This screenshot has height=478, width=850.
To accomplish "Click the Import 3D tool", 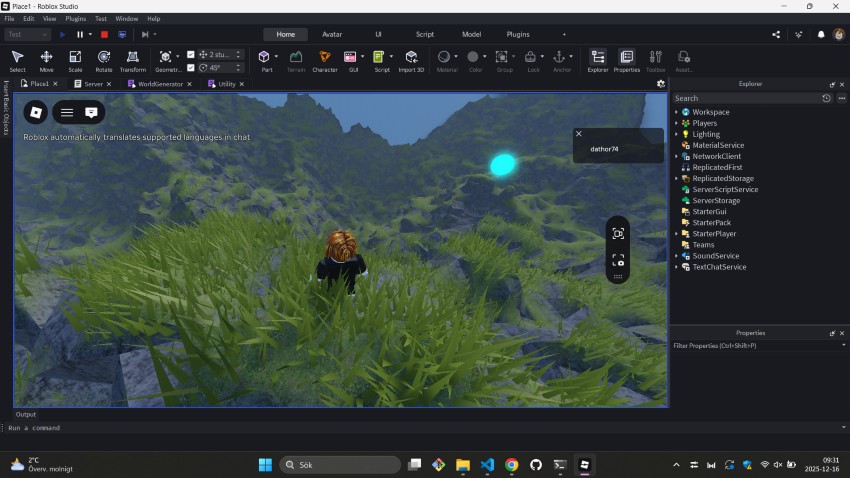I will pos(411,61).
